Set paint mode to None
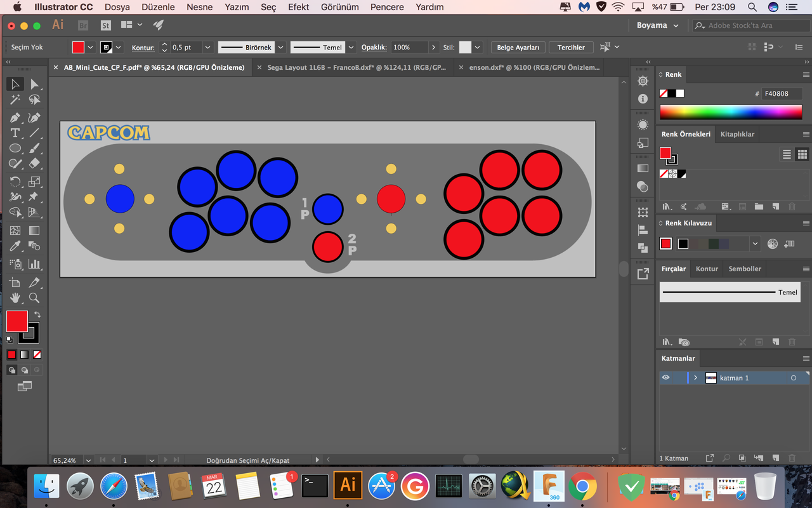The image size is (812, 508). pyautogui.click(x=37, y=355)
